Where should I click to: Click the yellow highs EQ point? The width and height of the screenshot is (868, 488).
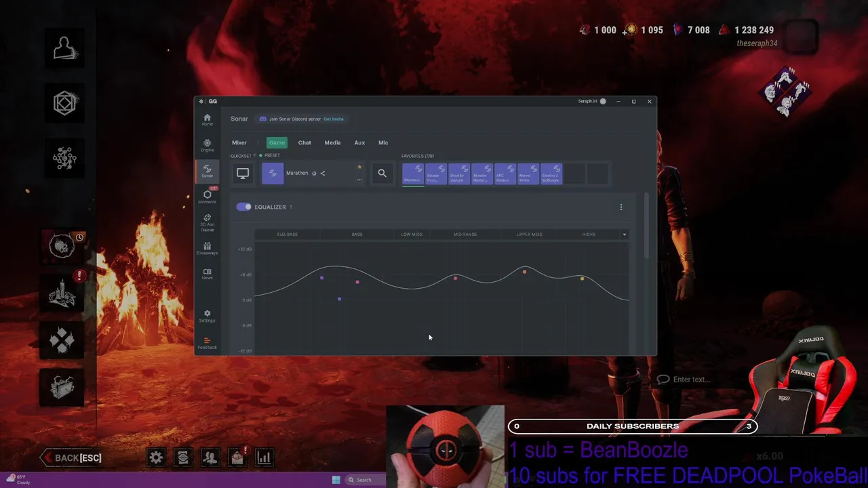tap(582, 279)
